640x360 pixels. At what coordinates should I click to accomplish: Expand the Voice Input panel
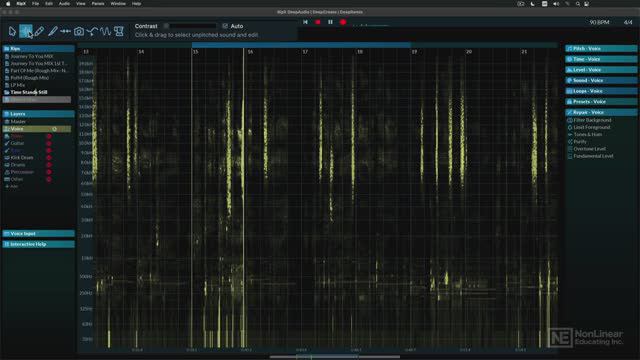[x=38, y=233]
